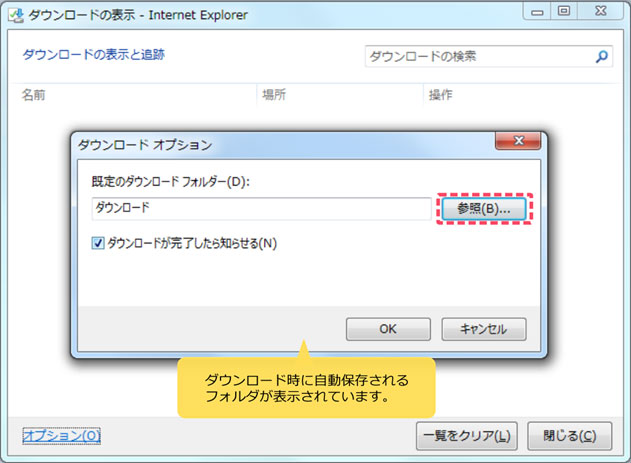Image resolution: width=631 pixels, height=463 pixels.
Task: Click the 参照(B)... browse button
Action: (x=484, y=208)
